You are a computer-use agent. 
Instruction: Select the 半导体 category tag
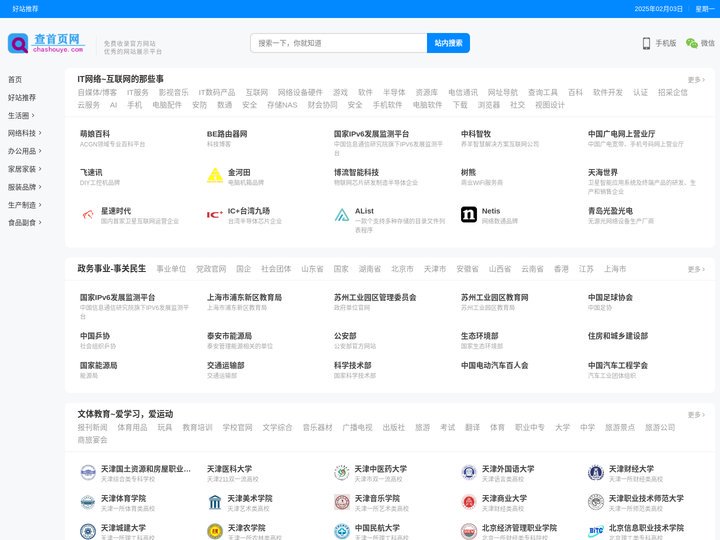(394, 92)
